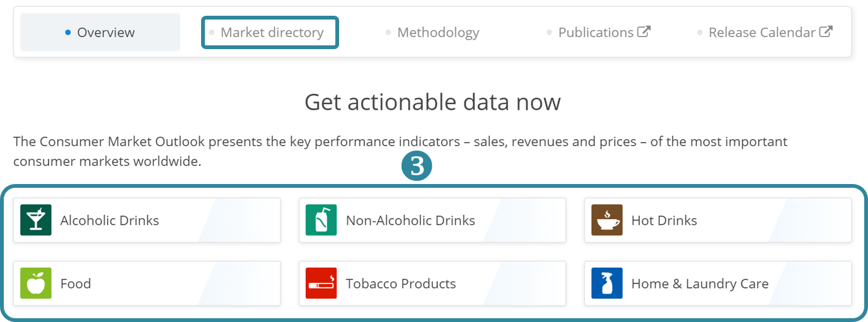The image size is (868, 322).
Task: Click external link icon beside Release Calendar
Action: pos(826,32)
